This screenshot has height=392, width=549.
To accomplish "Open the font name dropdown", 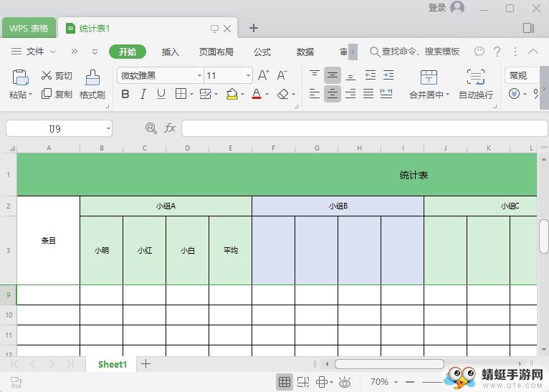I will click(199, 75).
